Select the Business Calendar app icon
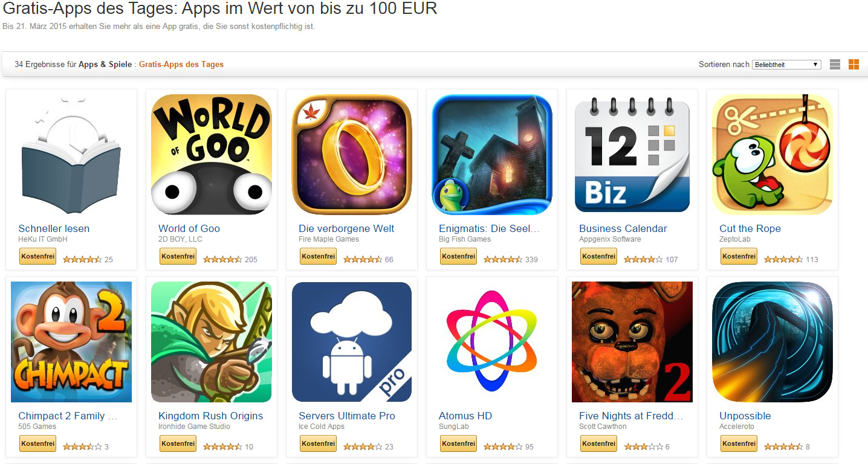The height and width of the screenshot is (464, 868). tap(632, 155)
